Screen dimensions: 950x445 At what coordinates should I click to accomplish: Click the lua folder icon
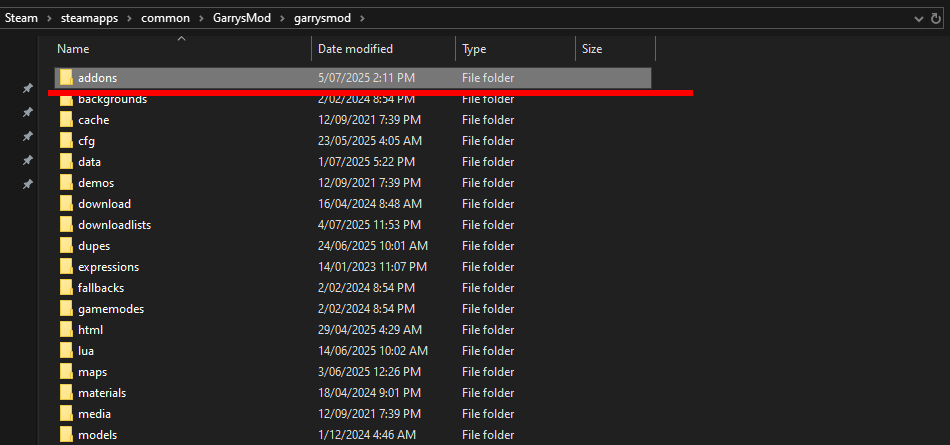click(x=66, y=351)
